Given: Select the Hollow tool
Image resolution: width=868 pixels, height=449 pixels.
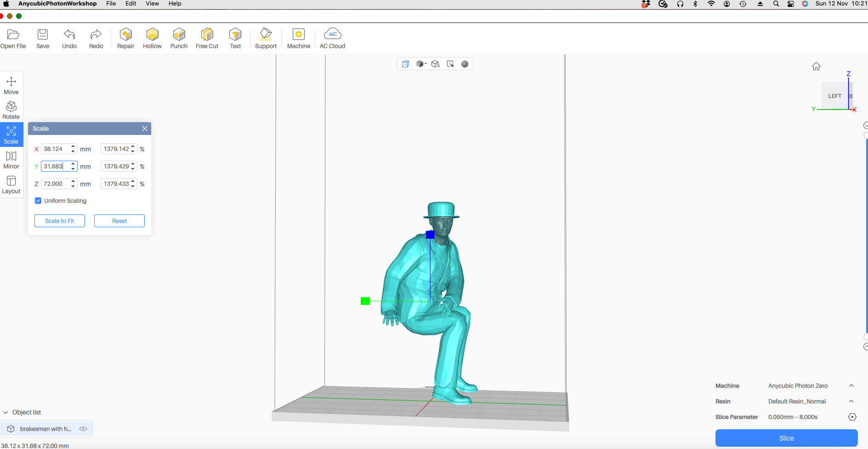Looking at the screenshot, I should [x=152, y=38].
